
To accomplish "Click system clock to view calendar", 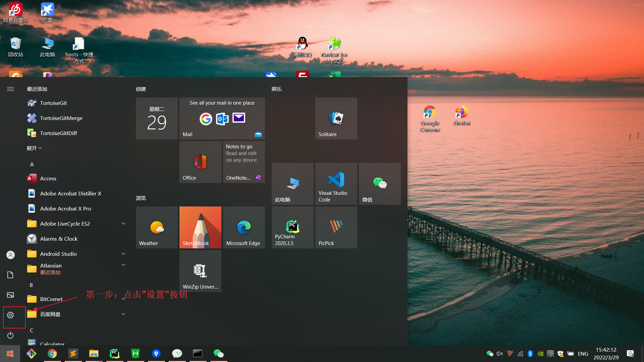I will coord(608,353).
